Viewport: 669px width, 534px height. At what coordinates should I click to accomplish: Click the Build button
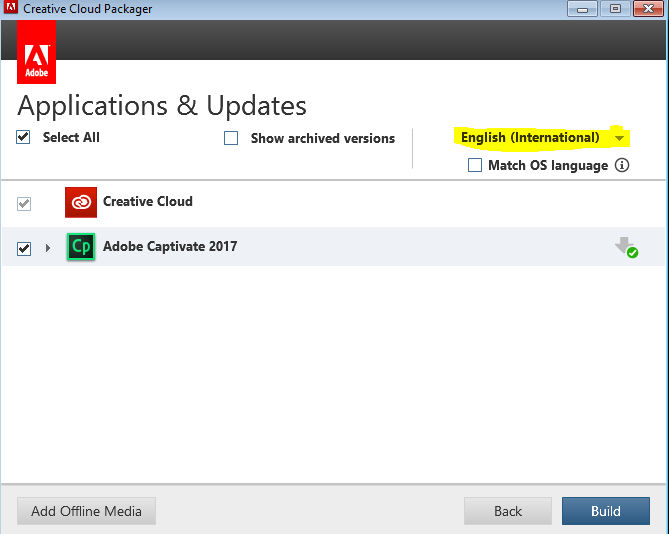tap(606, 511)
